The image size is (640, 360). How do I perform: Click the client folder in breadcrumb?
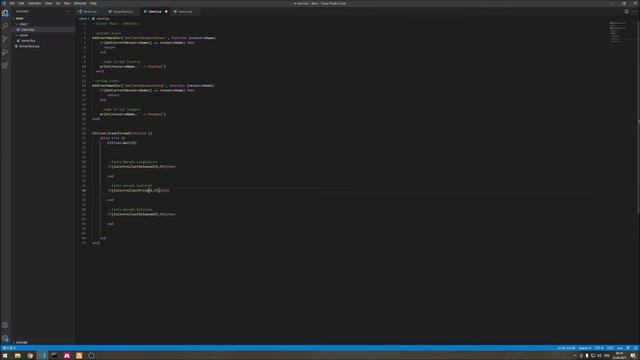click(83, 19)
